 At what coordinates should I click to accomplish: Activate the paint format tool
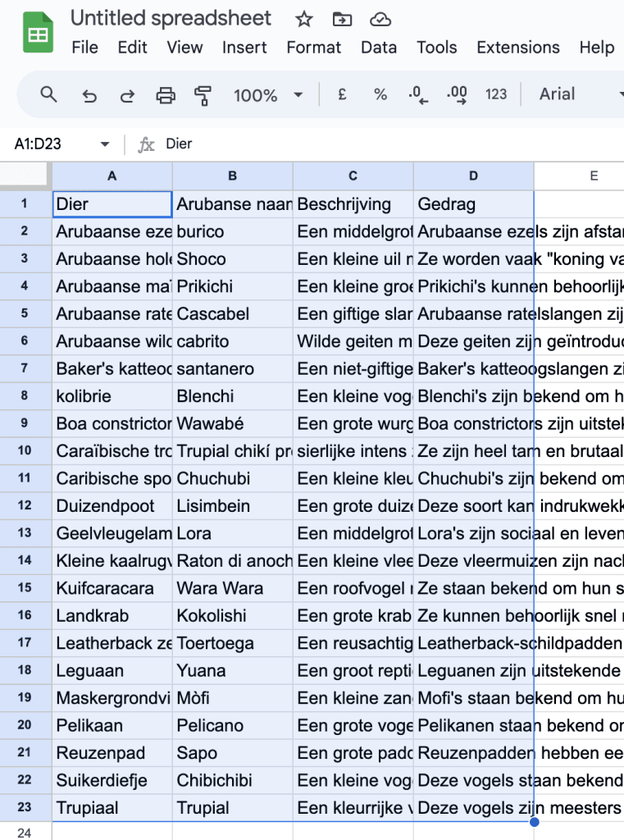(203, 95)
